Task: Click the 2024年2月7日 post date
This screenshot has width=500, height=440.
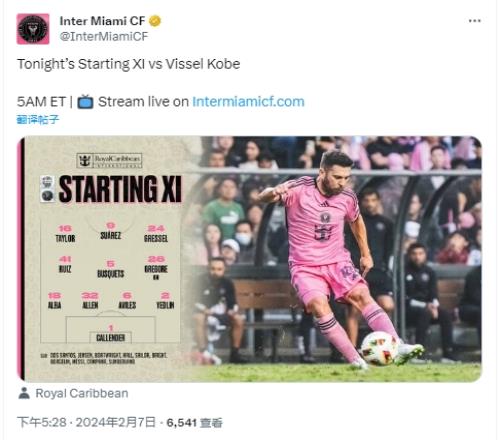Action: (116, 422)
